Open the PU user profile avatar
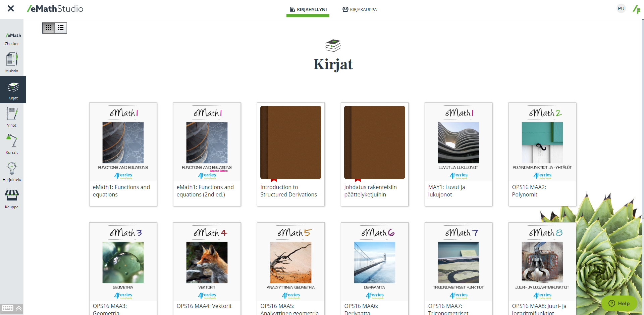Viewport: 644px width, 315px height. tap(621, 8)
